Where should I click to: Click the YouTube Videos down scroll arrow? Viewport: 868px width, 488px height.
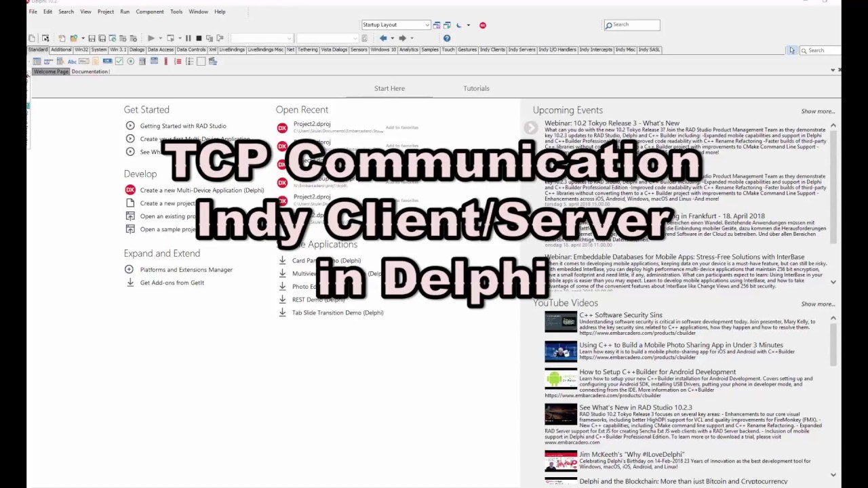[833, 475]
